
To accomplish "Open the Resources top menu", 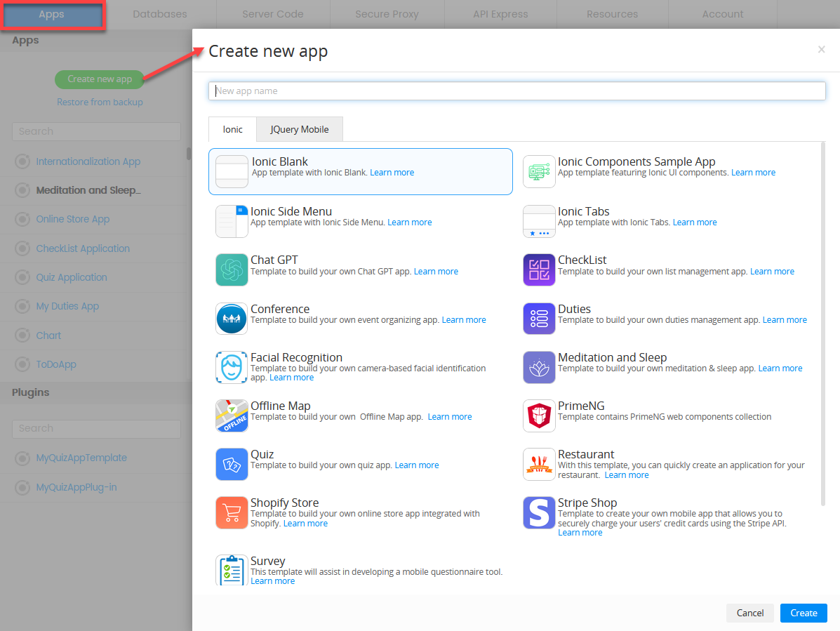I will (x=613, y=15).
